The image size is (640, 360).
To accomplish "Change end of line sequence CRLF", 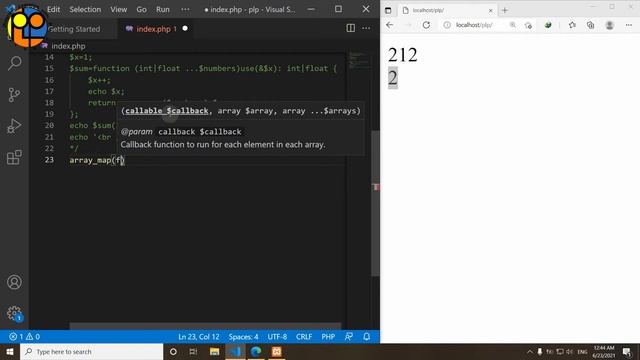I will tap(304, 337).
